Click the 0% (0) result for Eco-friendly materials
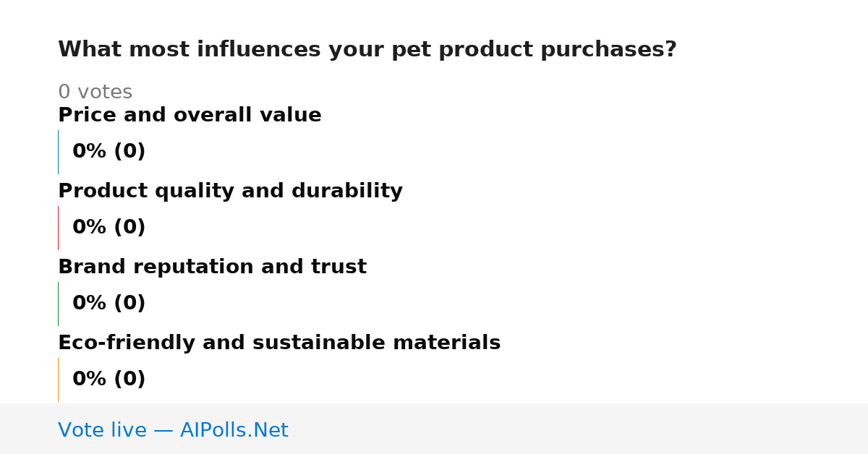Image resolution: width=868 pixels, height=454 pixels. click(x=109, y=380)
